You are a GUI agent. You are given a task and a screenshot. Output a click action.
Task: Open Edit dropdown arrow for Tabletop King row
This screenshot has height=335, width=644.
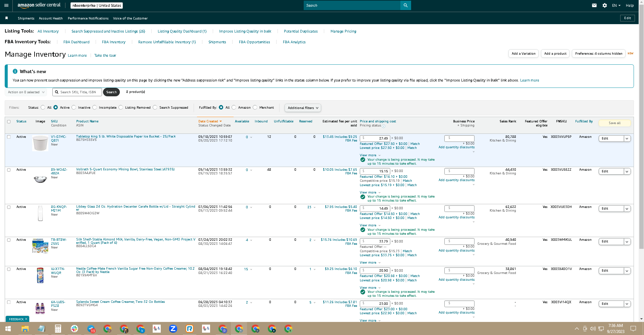tap(627, 138)
